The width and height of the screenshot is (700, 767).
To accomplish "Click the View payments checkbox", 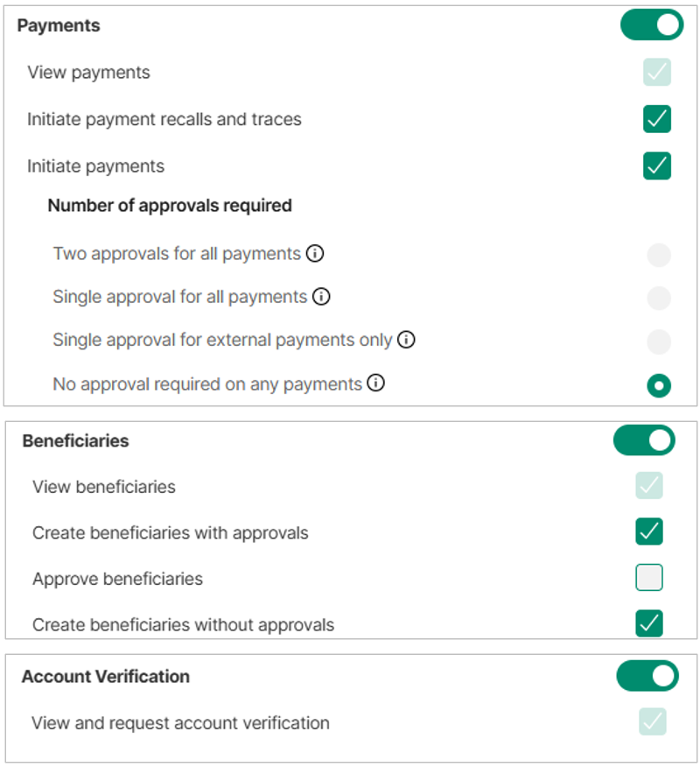I will tap(656, 72).
